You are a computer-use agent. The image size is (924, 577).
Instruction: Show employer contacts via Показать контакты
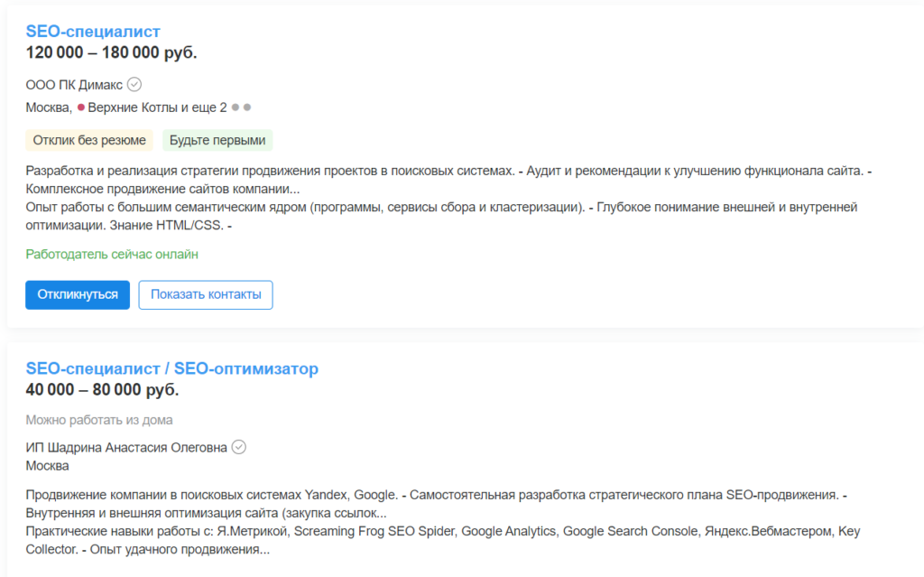(206, 294)
